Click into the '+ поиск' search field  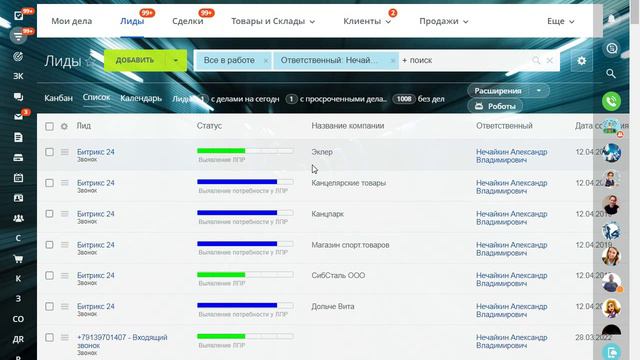[465, 60]
